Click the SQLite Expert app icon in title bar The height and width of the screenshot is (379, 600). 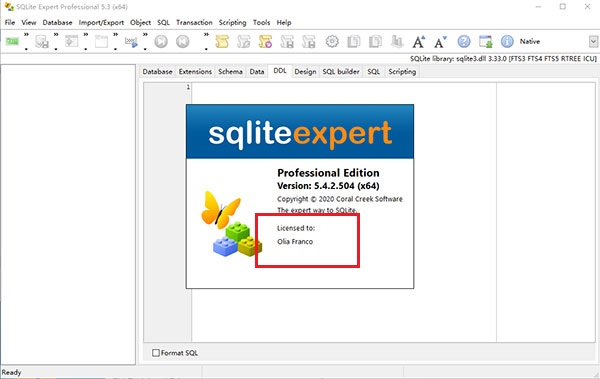(9, 7)
